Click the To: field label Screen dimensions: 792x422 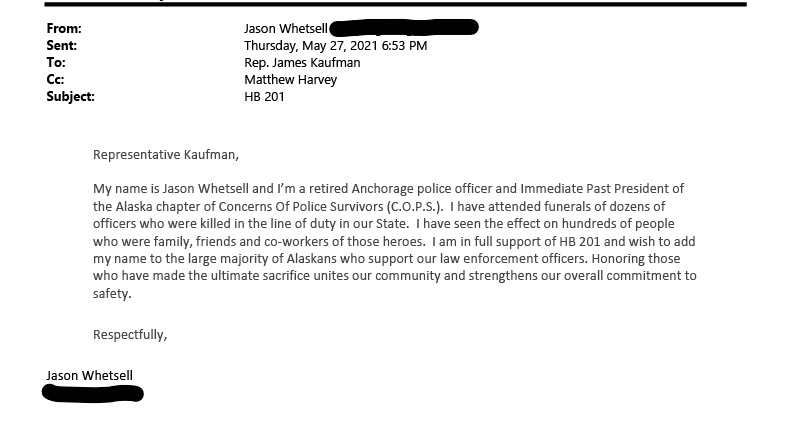pos(56,63)
